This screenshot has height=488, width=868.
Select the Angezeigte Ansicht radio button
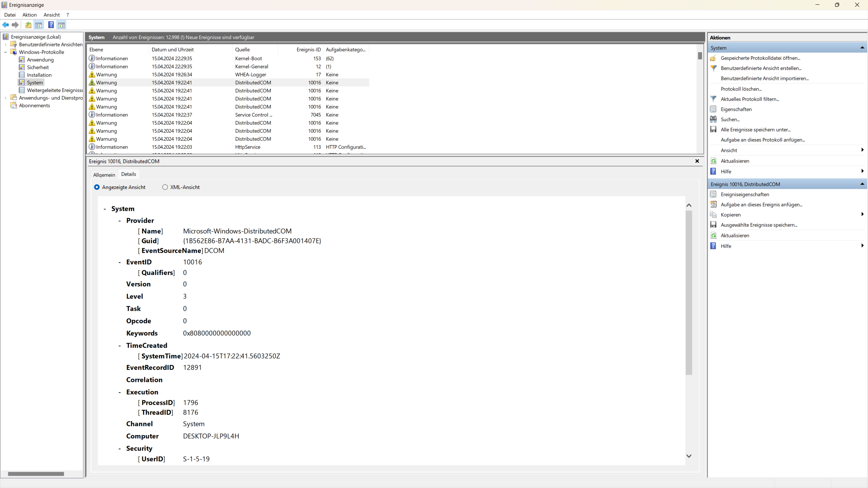pyautogui.click(x=97, y=187)
